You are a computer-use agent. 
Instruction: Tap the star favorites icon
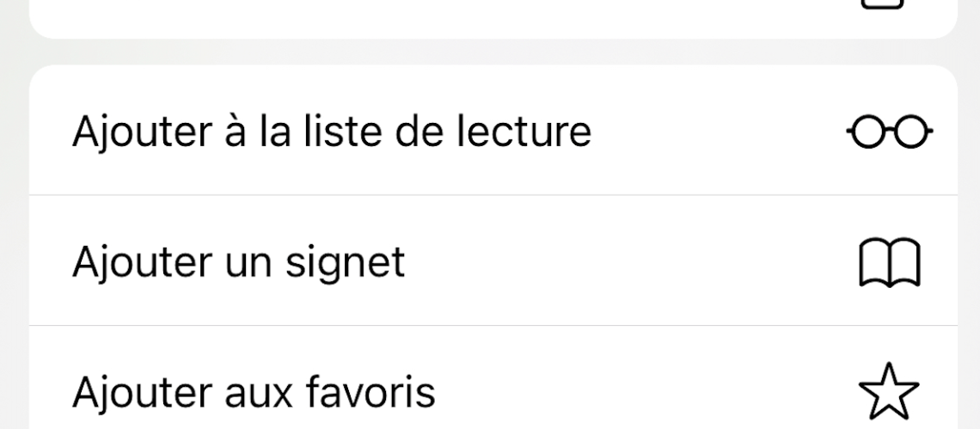pyautogui.click(x=890, y=392)
